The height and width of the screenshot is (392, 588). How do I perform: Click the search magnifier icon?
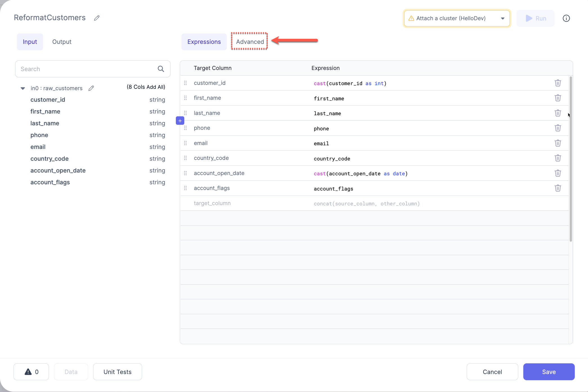(161, 69)
